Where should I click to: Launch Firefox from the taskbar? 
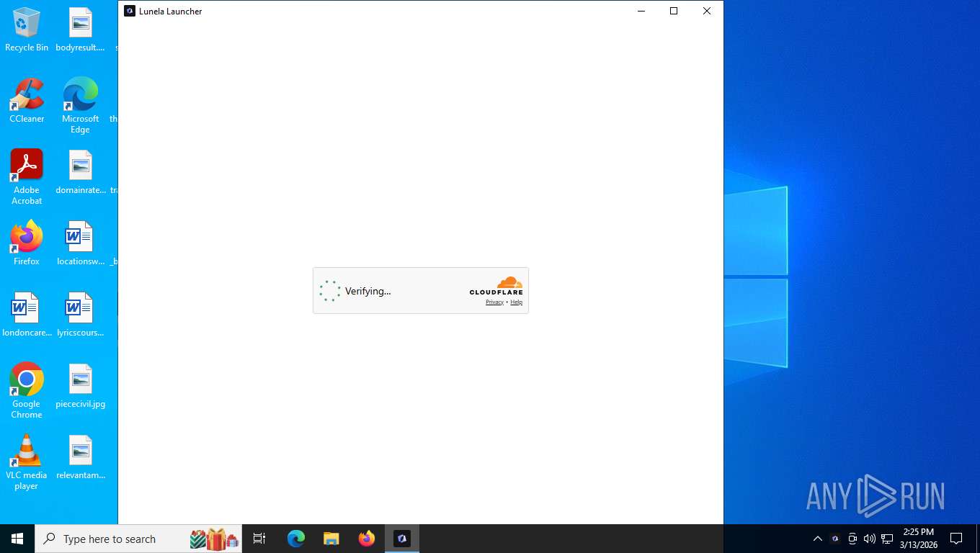coord(367,539)
